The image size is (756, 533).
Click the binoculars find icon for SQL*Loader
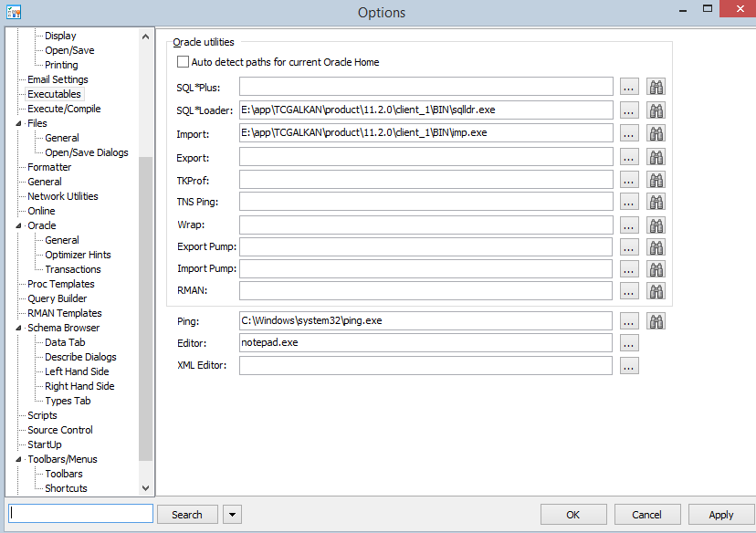656,110
